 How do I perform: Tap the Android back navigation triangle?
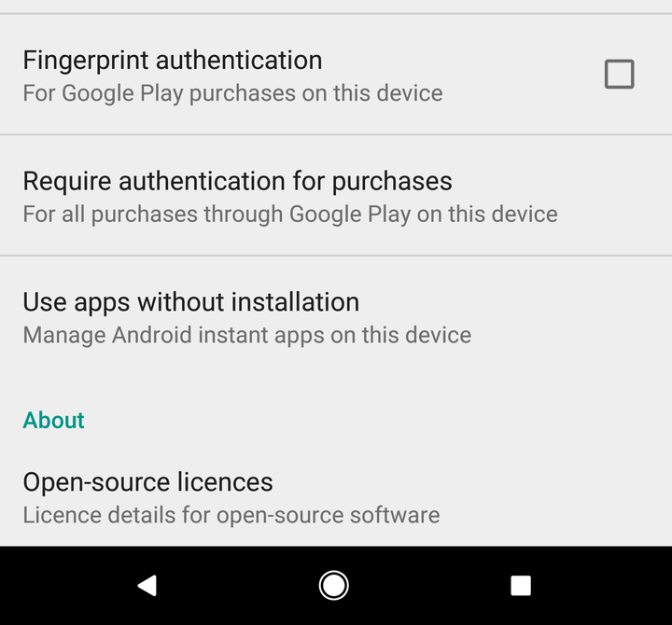pyautogui.click(x=147, y=585)
